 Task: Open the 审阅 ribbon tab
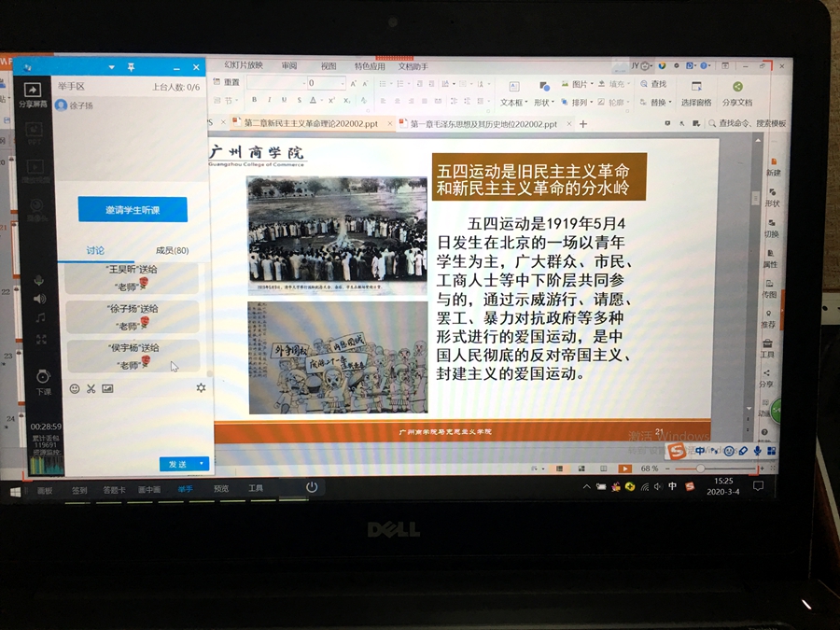tap(289, 66)
